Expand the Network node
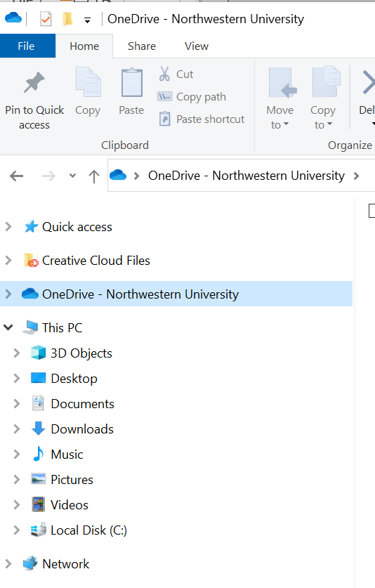Image resolution: width=375 pixels, height=588 pixels. [8, 563]
